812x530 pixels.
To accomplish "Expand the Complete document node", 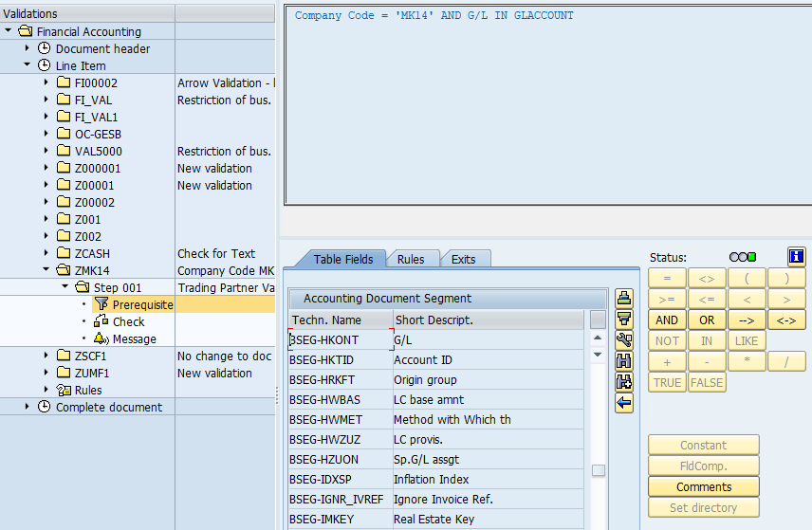I will 28,408.
